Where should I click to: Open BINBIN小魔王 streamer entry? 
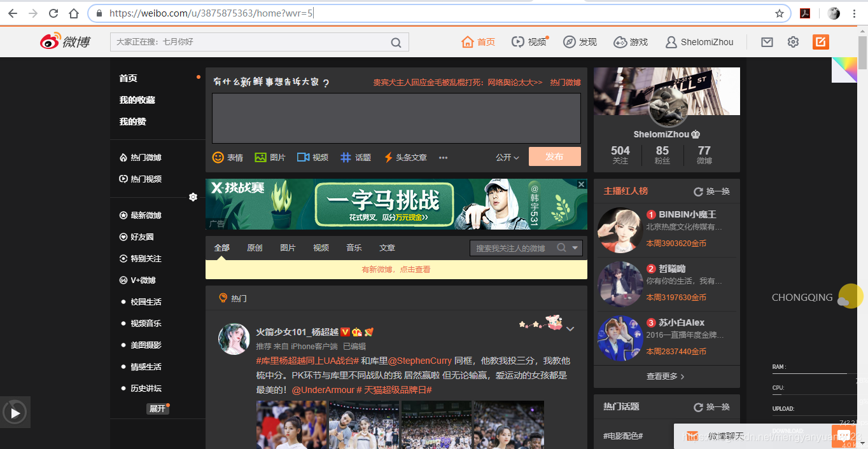(x=666, y=230)
